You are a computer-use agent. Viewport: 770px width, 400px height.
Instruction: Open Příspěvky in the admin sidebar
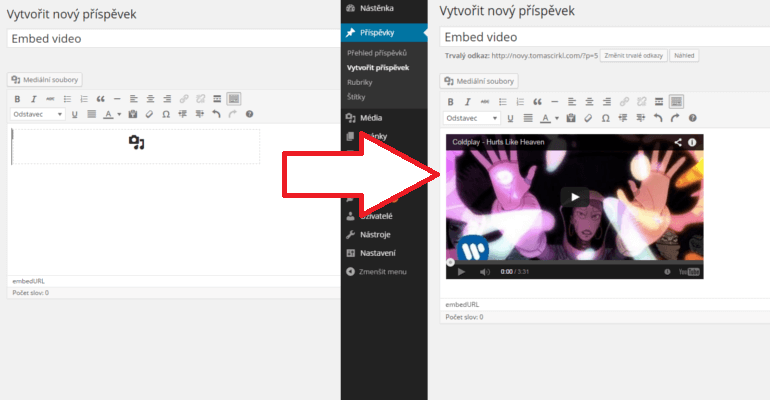coord(385,33)
